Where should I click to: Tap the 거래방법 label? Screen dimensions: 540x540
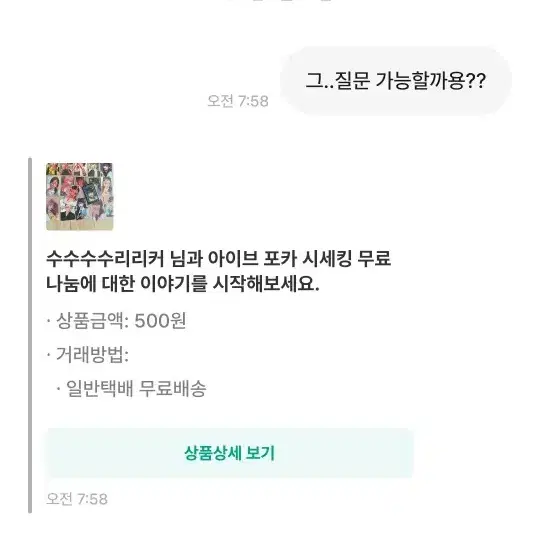92,355
